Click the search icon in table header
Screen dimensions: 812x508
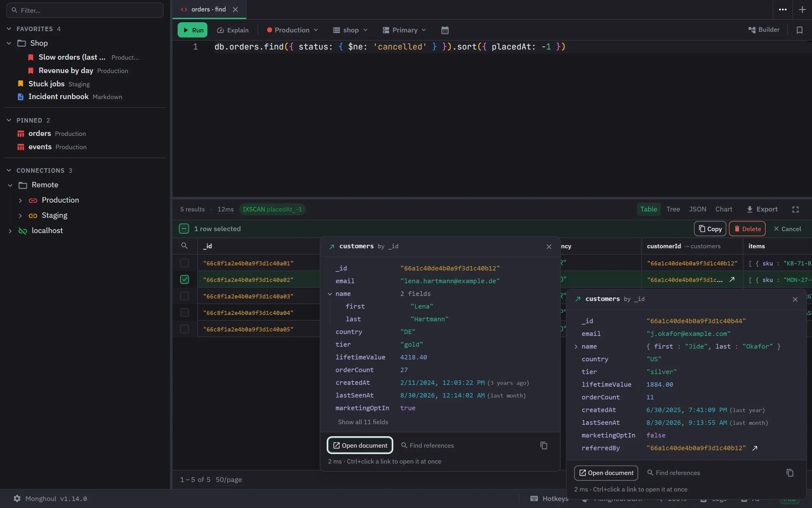(184, 246)
